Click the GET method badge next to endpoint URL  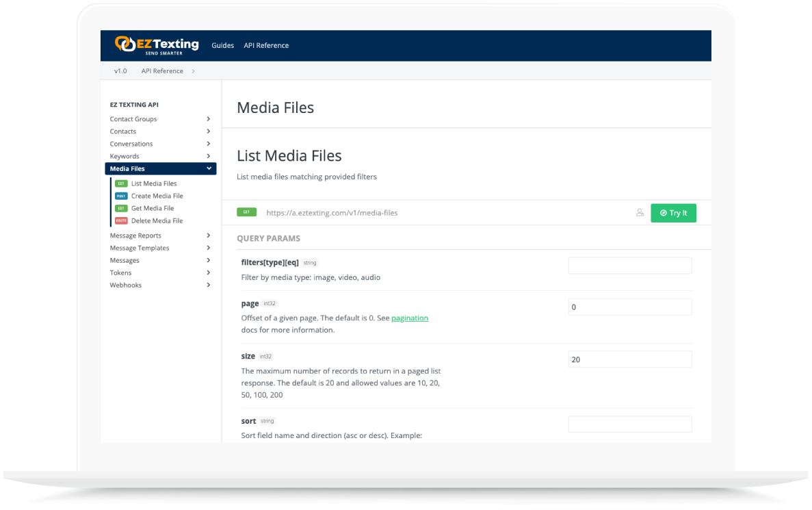[x=246, y=212]
